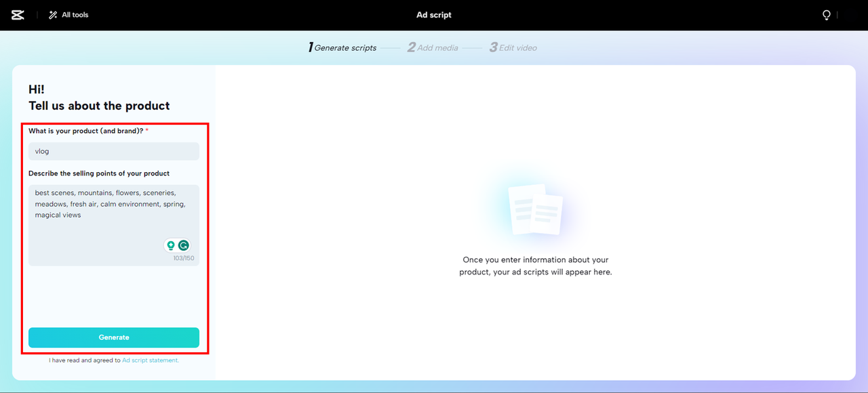Open Grammarly suggestions via the G icon
This screenshot has height=393, width=868.
click(184, 245)
